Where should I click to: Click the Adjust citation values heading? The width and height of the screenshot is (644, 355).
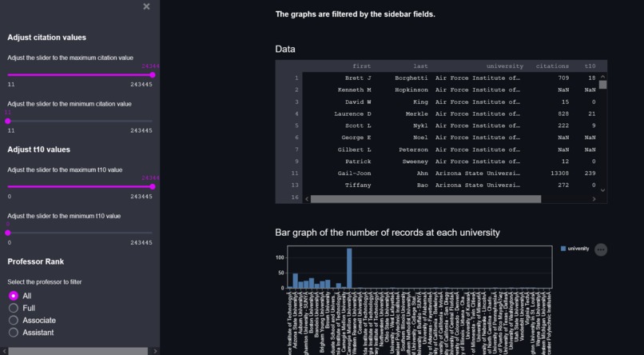coord(47,38)
